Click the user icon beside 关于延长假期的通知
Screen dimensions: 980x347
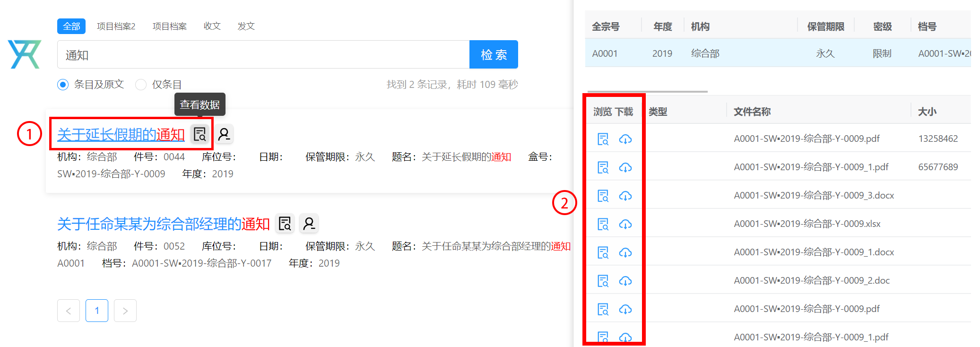click(x=224, y=134)
